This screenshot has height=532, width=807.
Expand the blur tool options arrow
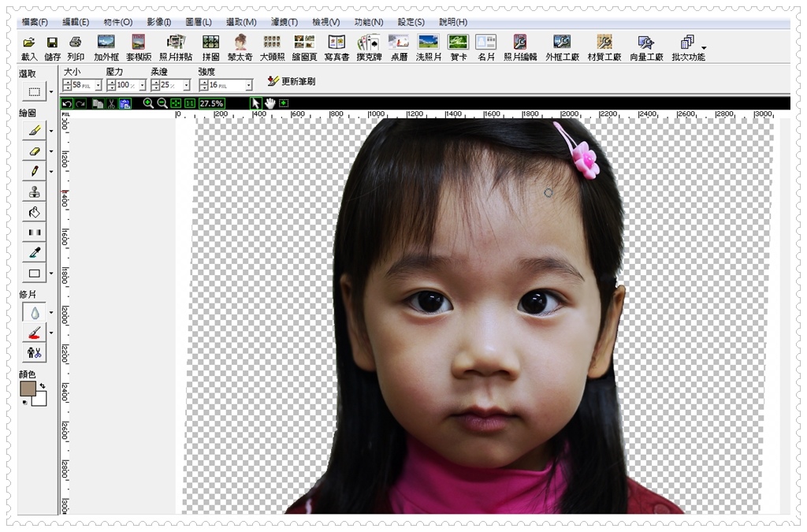[51, 313]
